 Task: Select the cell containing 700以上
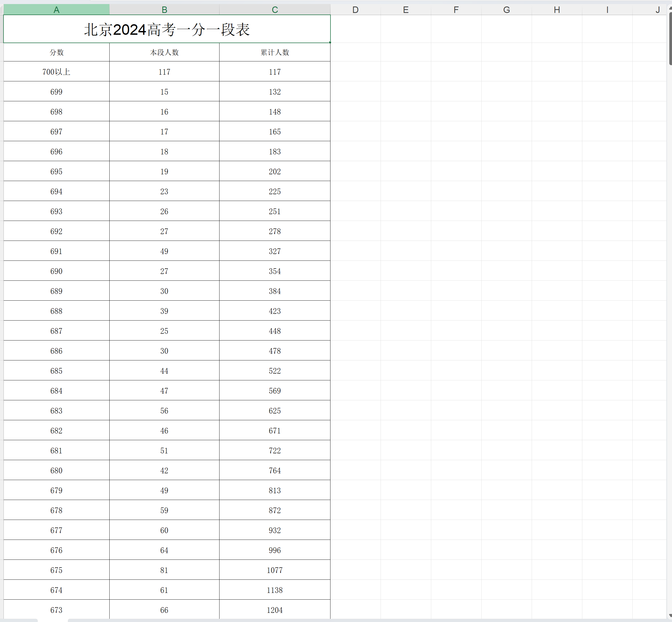pyautogui.click(x=56, y=72)
